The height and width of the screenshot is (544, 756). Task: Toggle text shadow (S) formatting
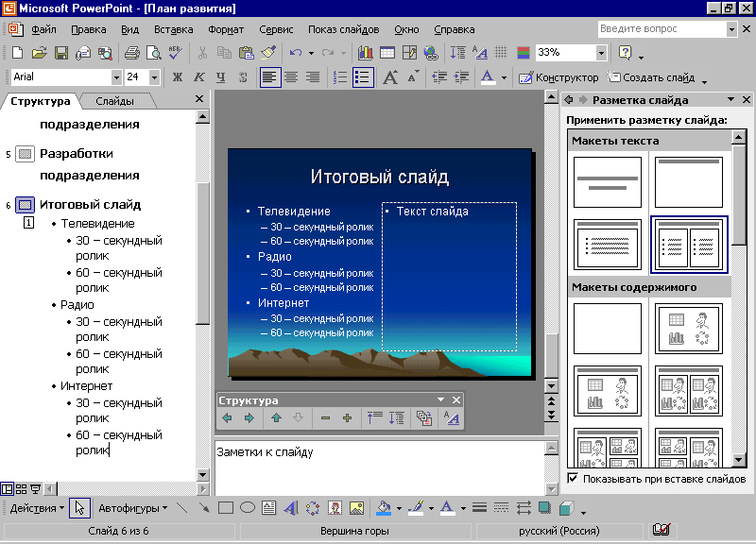point(243,77)
